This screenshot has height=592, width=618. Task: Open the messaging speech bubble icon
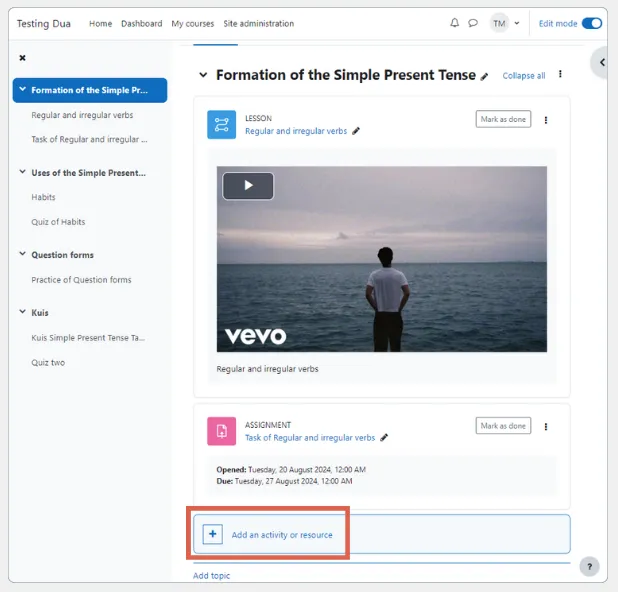[473, 23]
